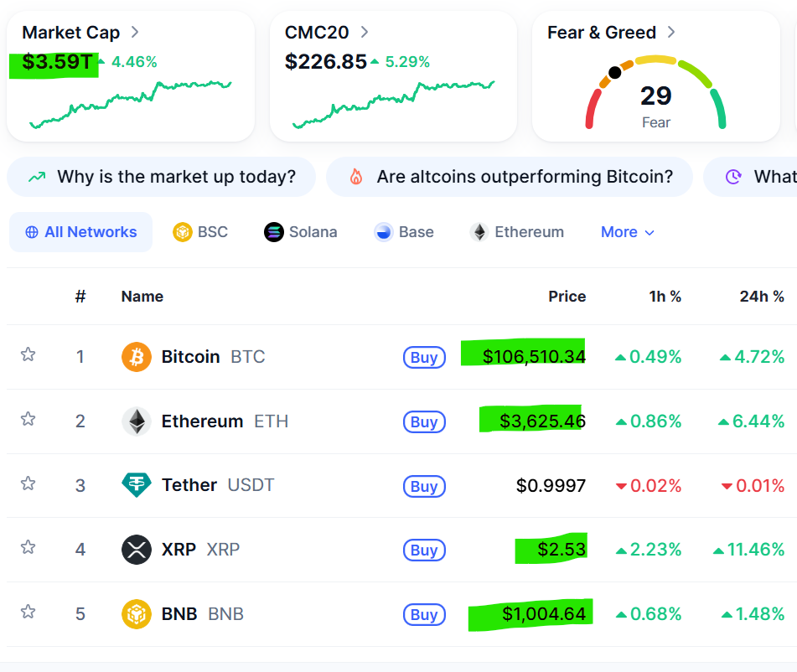This screenshot has height=672, width=797.
Task: Click the green trend chart icon
Action: point(37,177)
